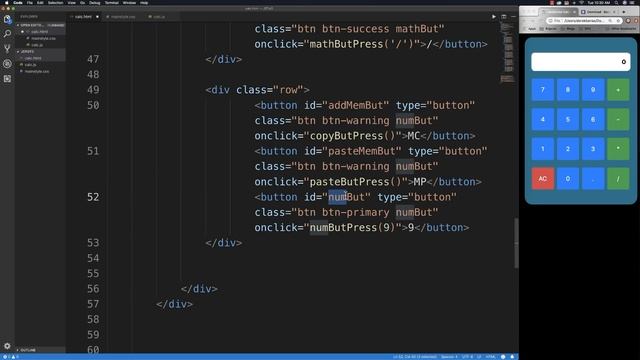Screen dimensions: 640x360
Task: Click calculator button 9
Action: click(593, 89)
